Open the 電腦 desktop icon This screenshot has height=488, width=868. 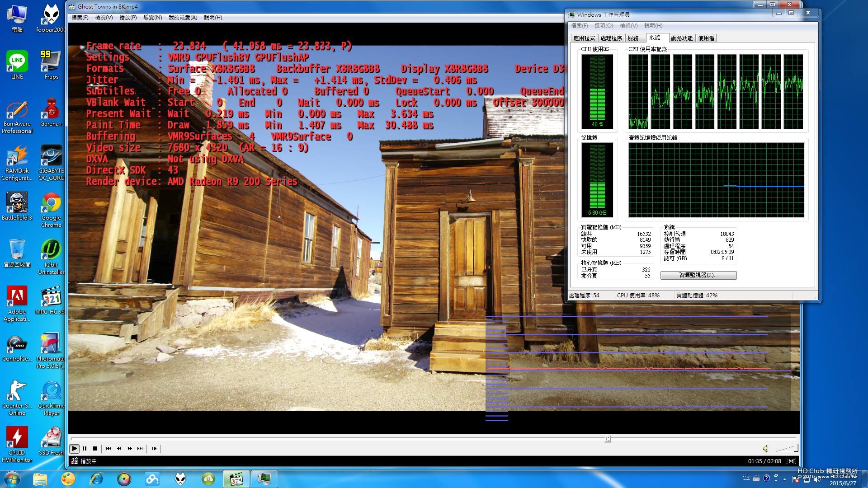[x=17, y=19]
